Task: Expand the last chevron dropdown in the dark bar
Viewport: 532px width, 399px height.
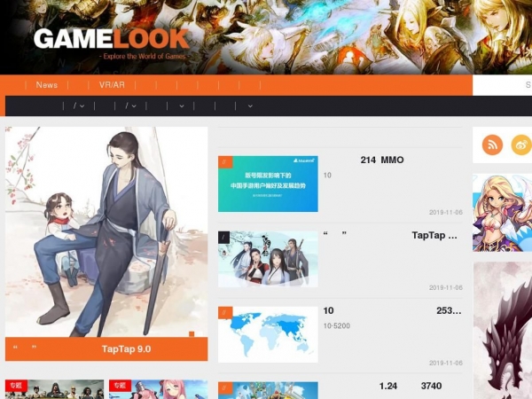Action: click(250, 106)
